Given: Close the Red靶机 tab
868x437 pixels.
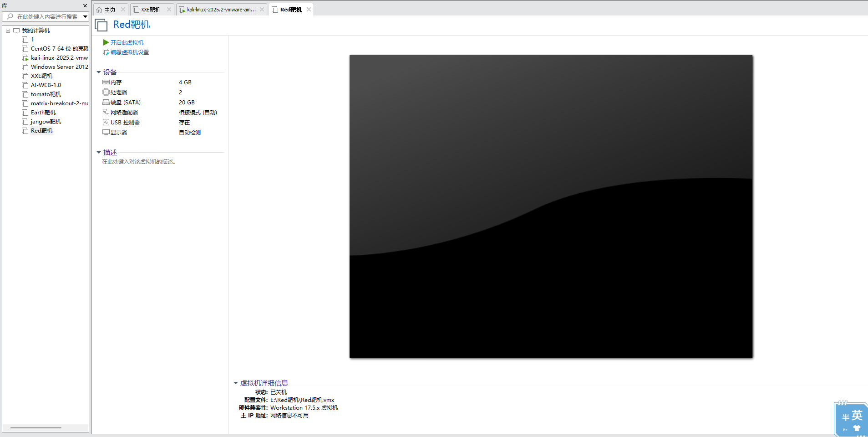Looking at the screenshot, I should (309, 10).
